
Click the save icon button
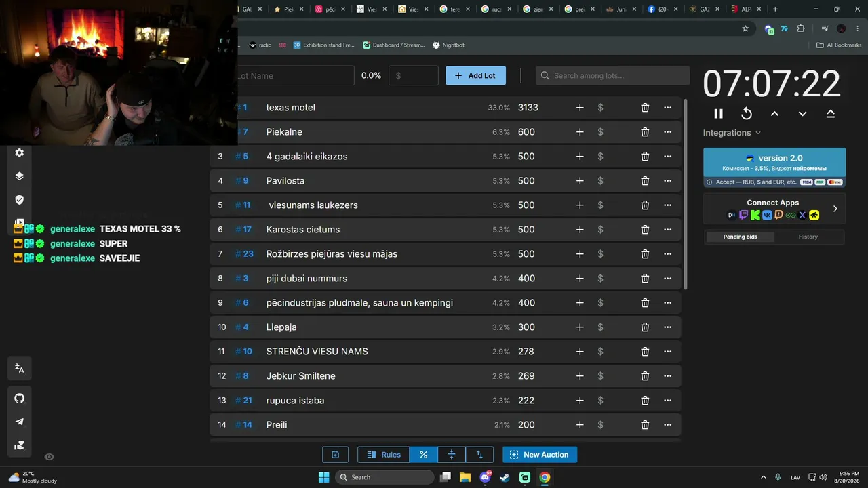335,455
